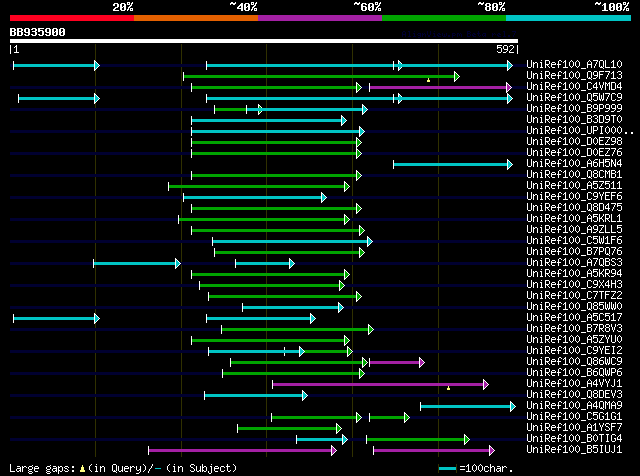Select the UniRef100_A4VYJ1 label
640x476 pixels.
[574, 384]
